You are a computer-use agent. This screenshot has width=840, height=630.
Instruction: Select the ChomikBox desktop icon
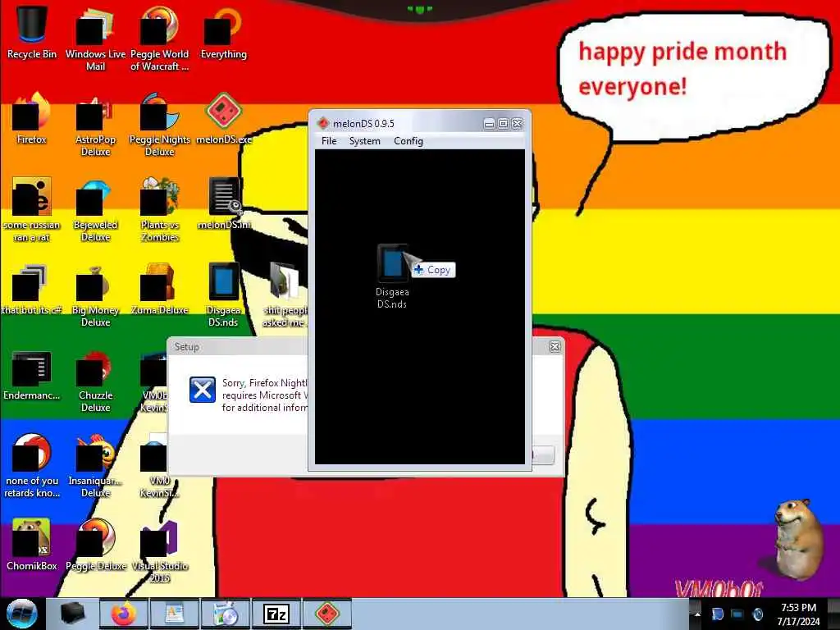(x=32, y=544)
